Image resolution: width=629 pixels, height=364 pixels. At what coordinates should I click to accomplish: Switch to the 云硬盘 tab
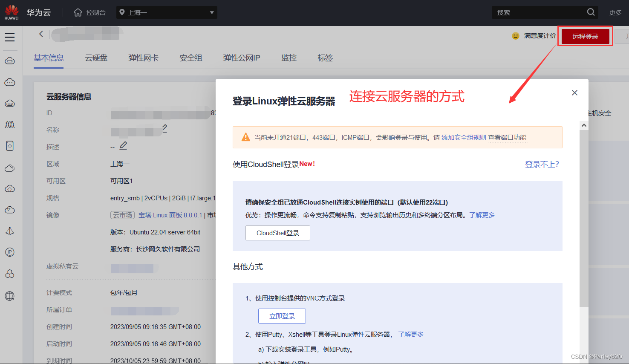pyautogui.click(x=96, y=58)
